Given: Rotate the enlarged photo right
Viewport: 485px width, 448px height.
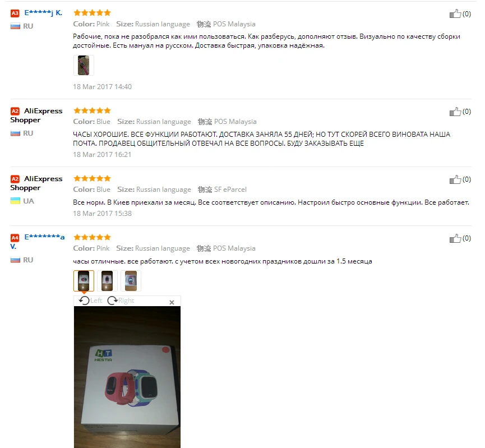Looking at the screenshot, I should click(121, 301).
